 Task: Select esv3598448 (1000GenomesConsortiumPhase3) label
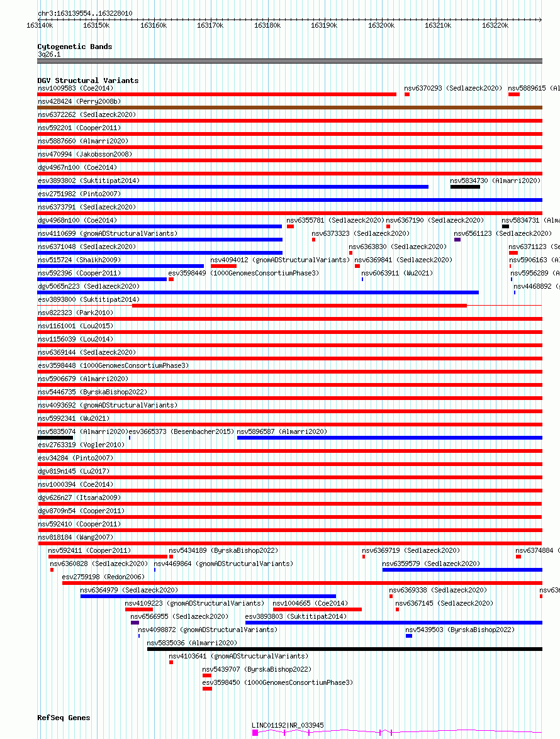tap(113, 365)
